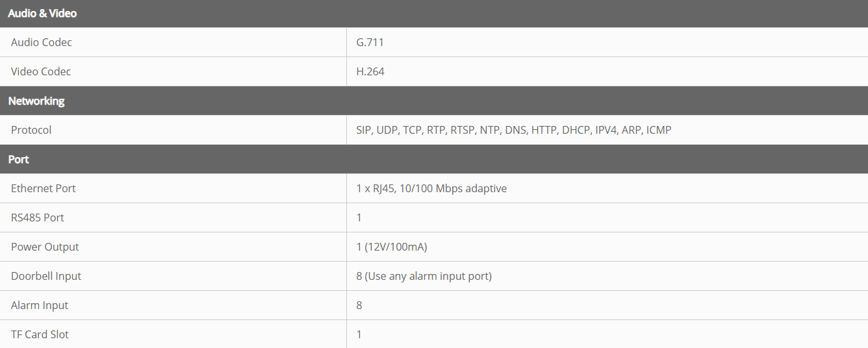The image size is (868, 348).
Task: Select the TF Card Slot label
Action: point(40,334)
